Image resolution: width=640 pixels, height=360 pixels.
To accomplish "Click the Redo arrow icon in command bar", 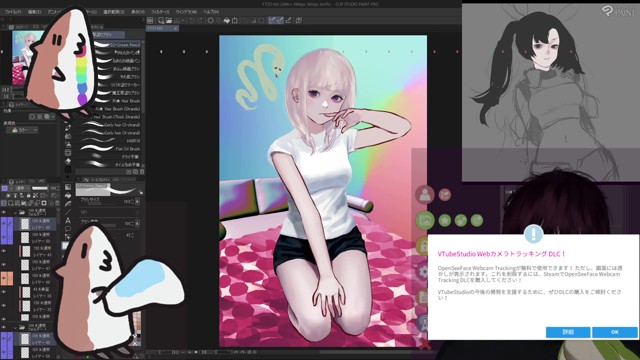I will [200, 20].
